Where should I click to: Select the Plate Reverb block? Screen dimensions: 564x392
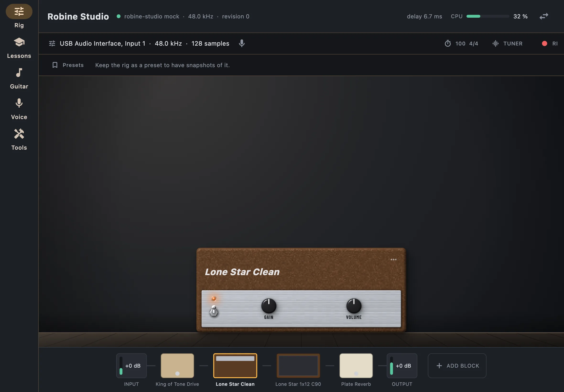[356, 366]
